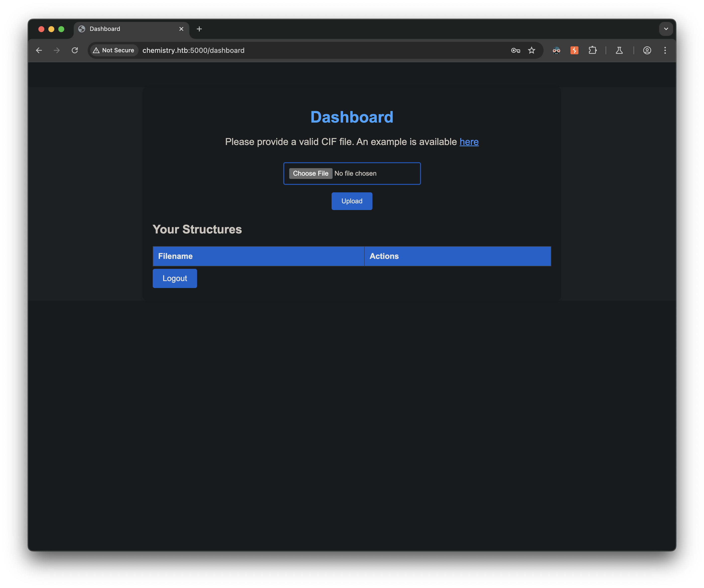Viewport: 704px width, 588px height.
Task: Reload the dashboard page
Action: coord(75,50)
